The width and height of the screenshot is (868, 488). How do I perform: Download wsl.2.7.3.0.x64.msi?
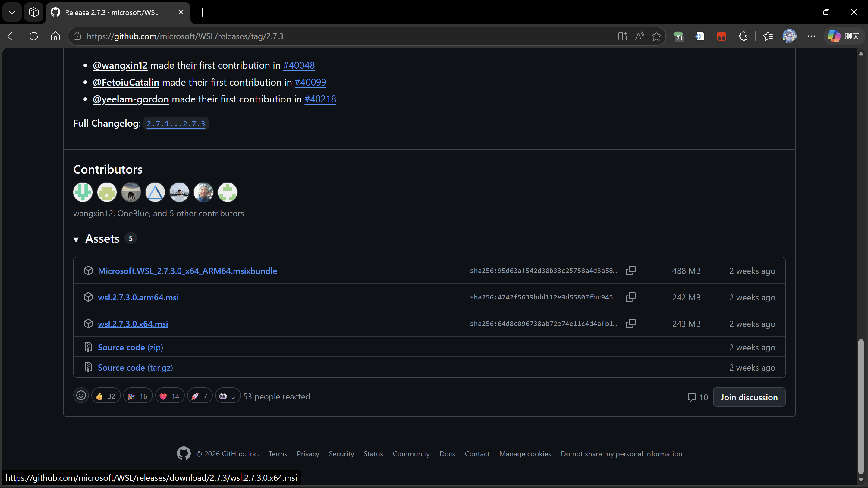click(133, 324)
